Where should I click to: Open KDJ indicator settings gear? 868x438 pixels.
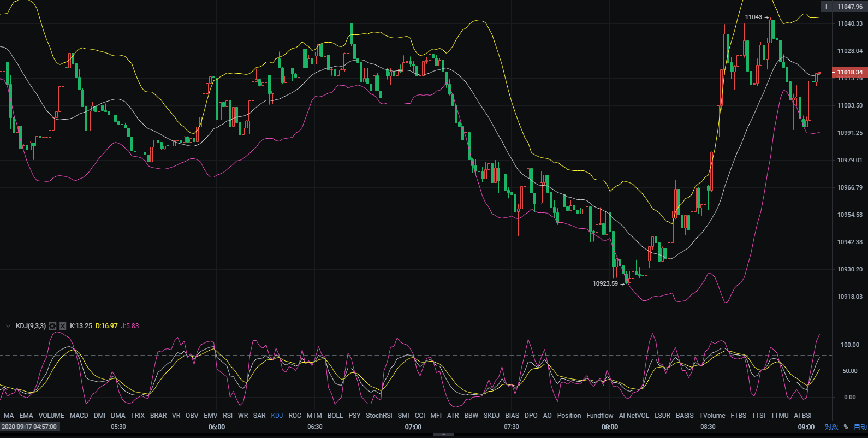(x=52, y=326)
